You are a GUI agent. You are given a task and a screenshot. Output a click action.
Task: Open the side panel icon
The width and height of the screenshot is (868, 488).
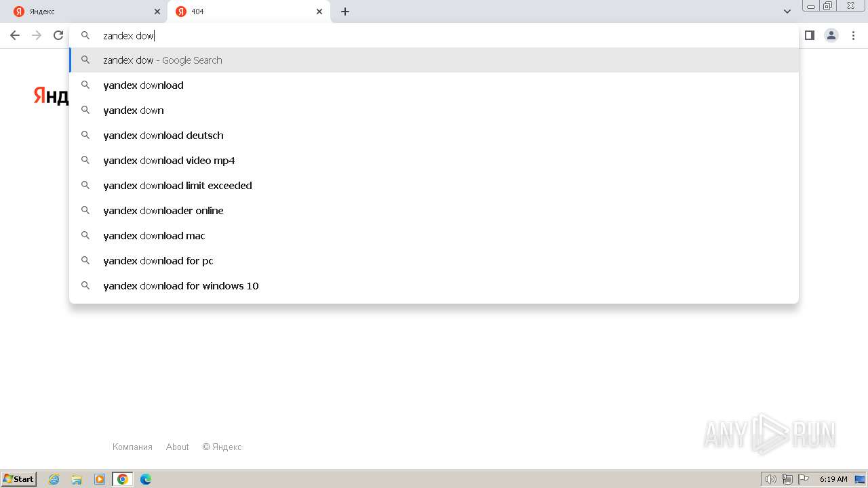pyautogui.click(x=809, y=35)
